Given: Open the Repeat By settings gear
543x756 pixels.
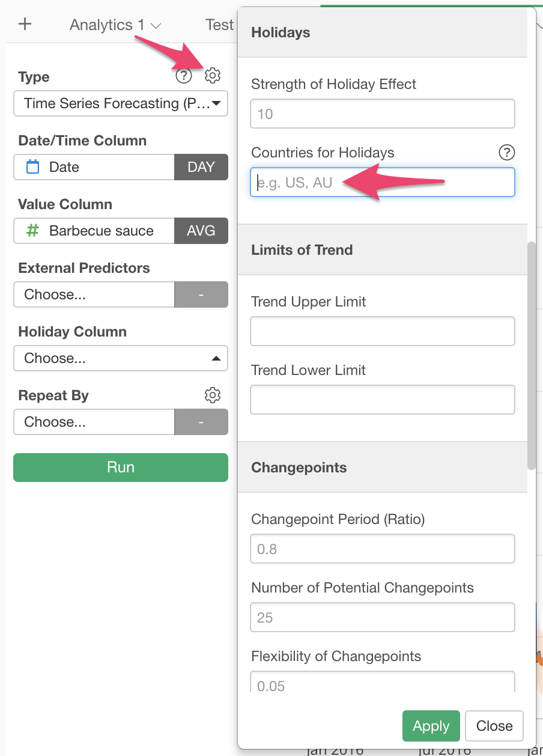Looking at the screenshot, I should click(213, 395).
